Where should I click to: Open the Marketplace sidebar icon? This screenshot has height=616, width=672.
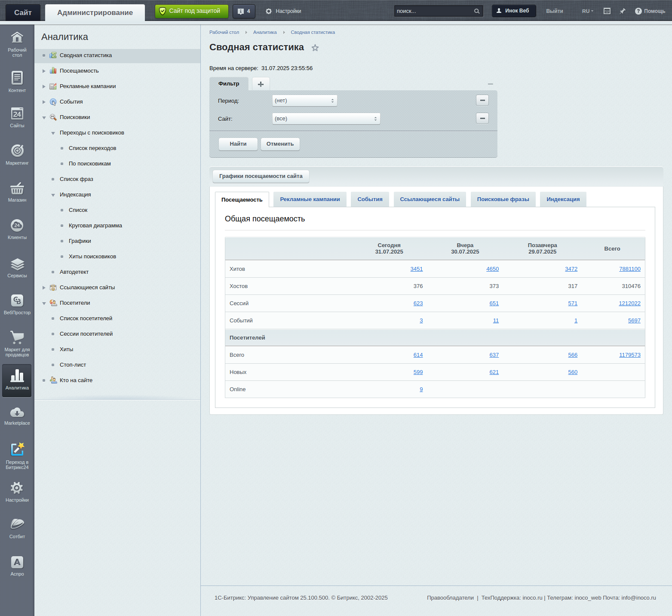point(17,416)
